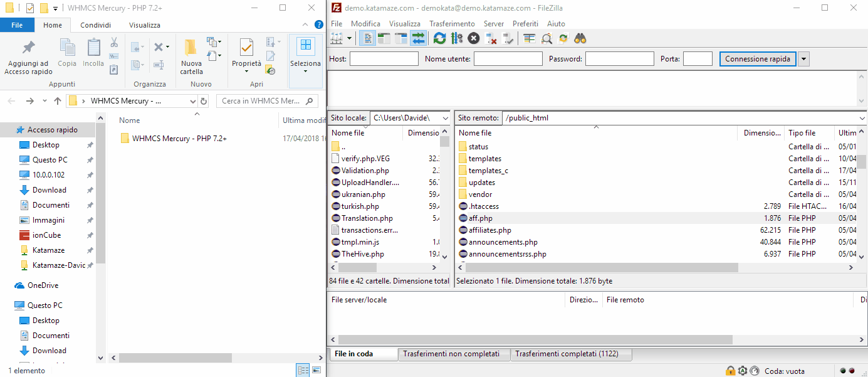Image resolution: width=868 pixels, height=377 pixels.
Task: Open FileZilla Server menu
Action: [x=494, y=24]
